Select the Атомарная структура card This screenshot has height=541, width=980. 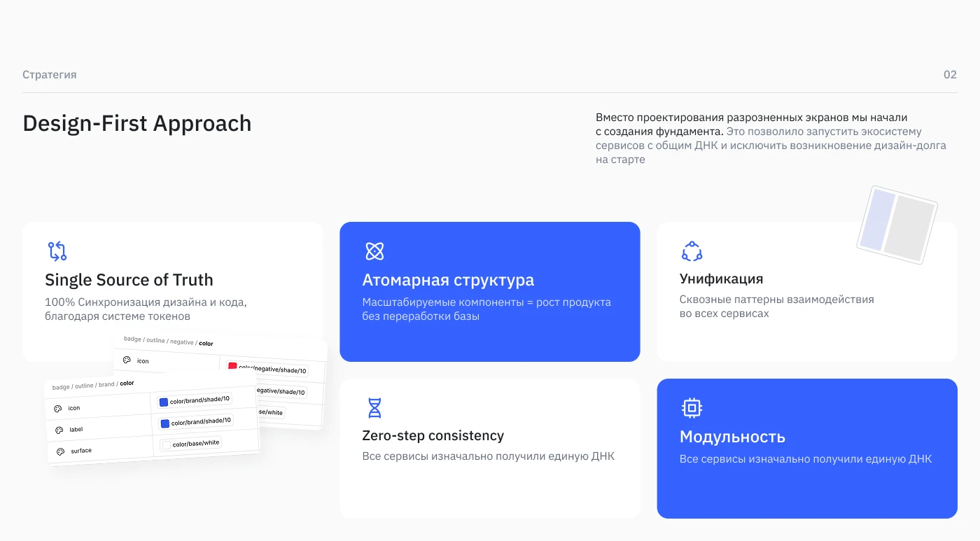489,291
